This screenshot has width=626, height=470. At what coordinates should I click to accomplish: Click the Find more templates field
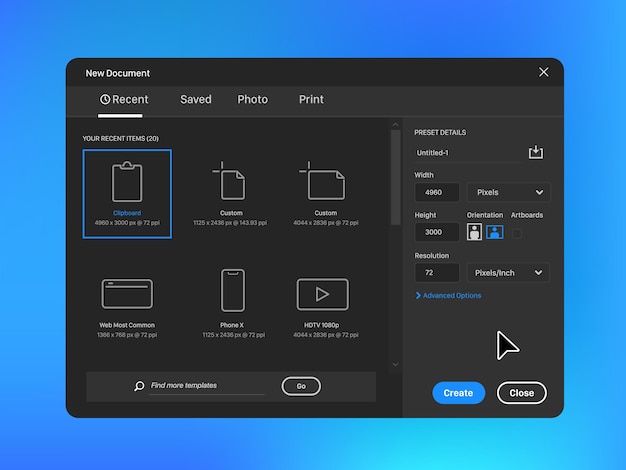pyautogui.click(x=206, y=386)
